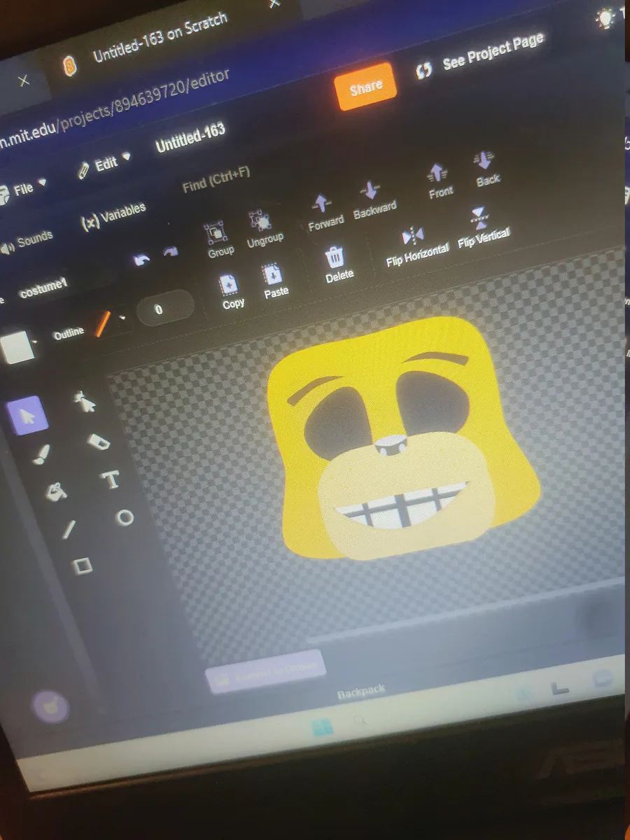Click the orange Share button

click(365, 87)
